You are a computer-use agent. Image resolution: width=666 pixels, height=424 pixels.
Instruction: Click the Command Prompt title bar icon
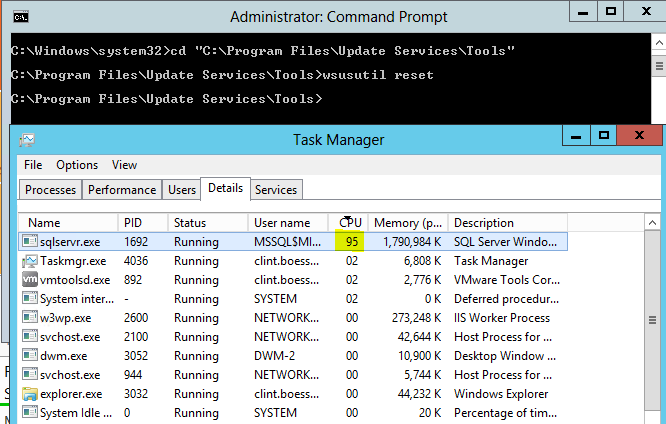[x=21, y=17]
